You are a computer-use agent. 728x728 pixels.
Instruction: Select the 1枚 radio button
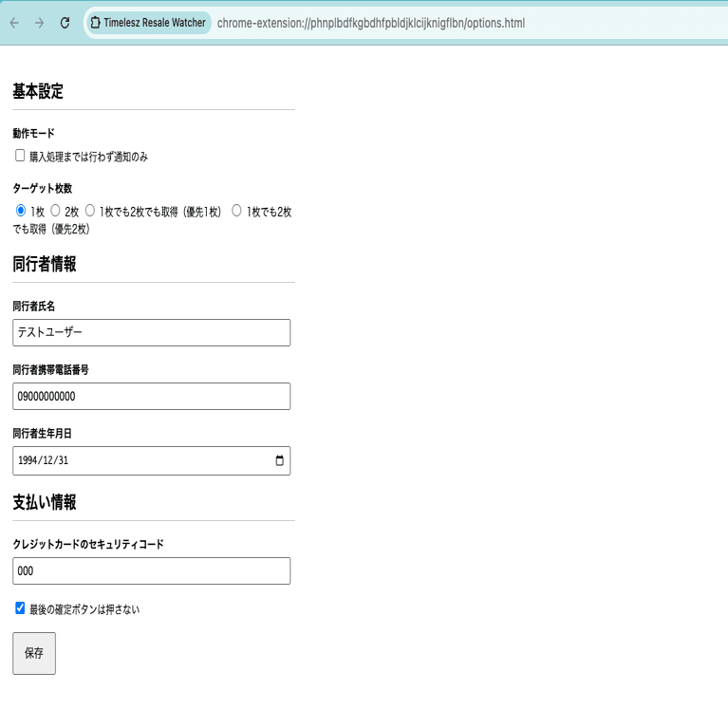coord(21,211)
